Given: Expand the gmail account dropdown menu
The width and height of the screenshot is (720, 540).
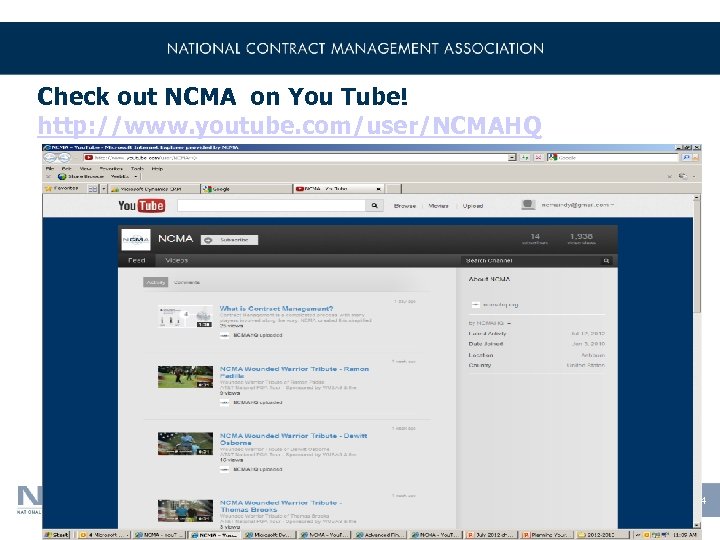Looking at the screenshot, I should pyautogui.click(x=578, y=205).
